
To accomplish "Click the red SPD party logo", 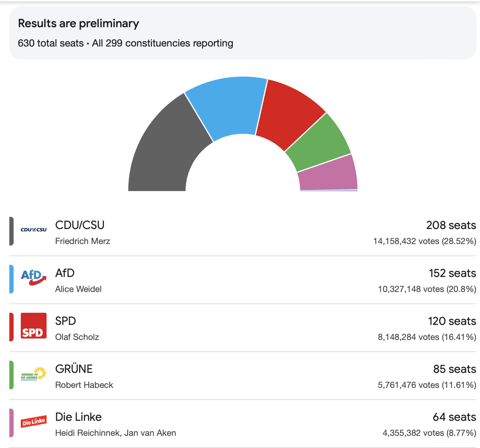I will pos(33,326).
